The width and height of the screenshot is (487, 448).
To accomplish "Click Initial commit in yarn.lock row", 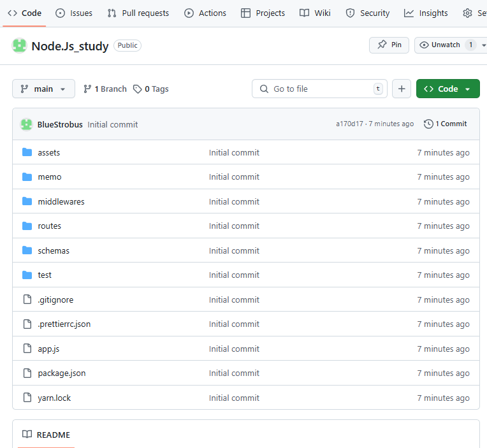I will (x=234, y=398).
